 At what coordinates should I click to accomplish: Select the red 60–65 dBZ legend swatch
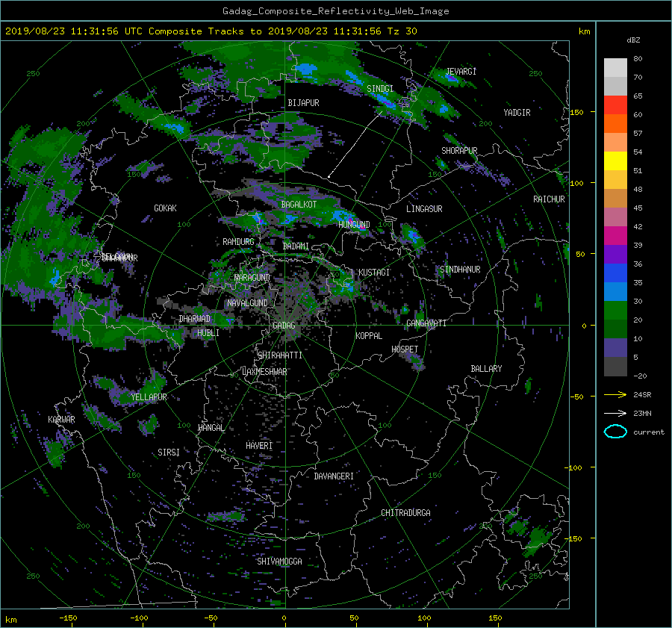pos(615,105)
